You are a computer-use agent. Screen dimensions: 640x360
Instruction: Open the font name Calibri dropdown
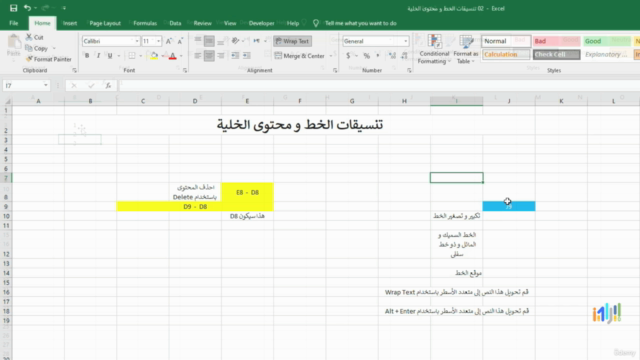(137, 41)
